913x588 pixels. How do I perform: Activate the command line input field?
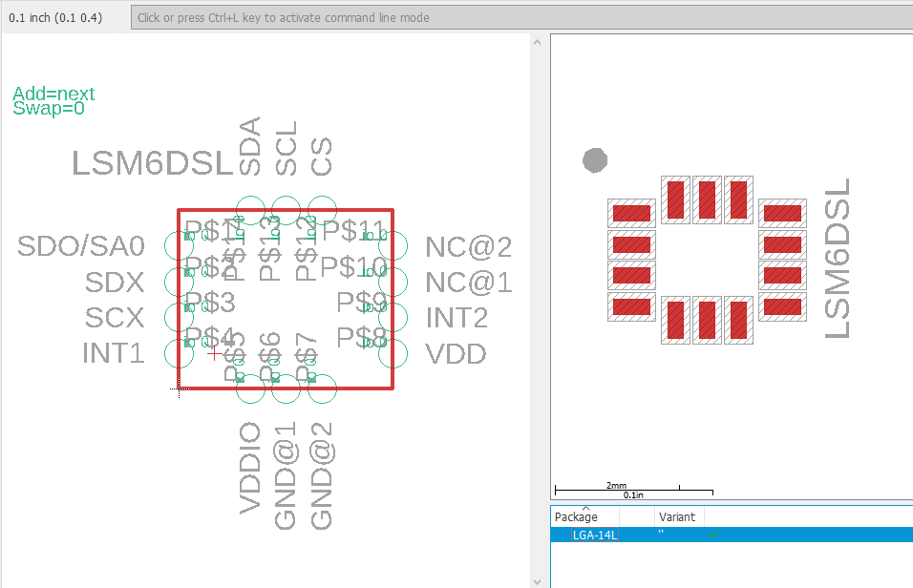521,17
